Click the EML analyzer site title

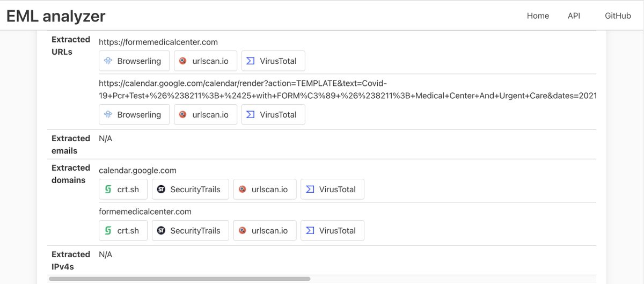coord(56,16)
